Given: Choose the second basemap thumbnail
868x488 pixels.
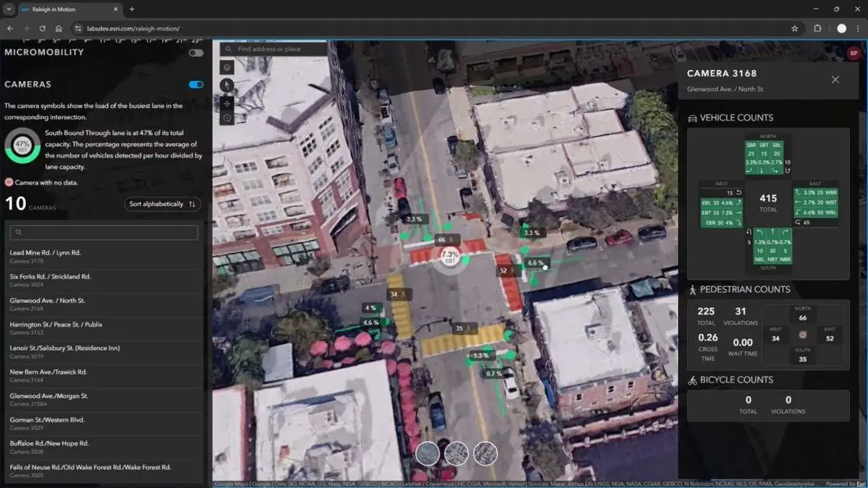Looking at the screenshot, I should click(456, 453).
